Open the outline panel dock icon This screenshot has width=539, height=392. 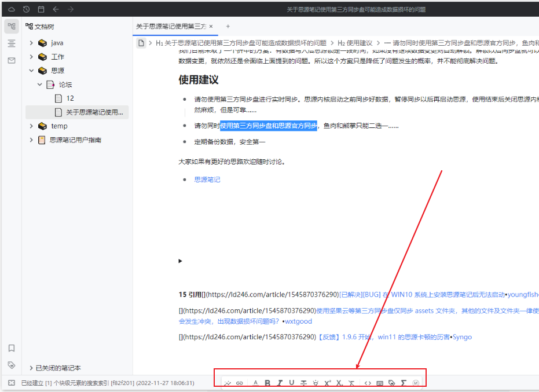(x=12, y=43)
